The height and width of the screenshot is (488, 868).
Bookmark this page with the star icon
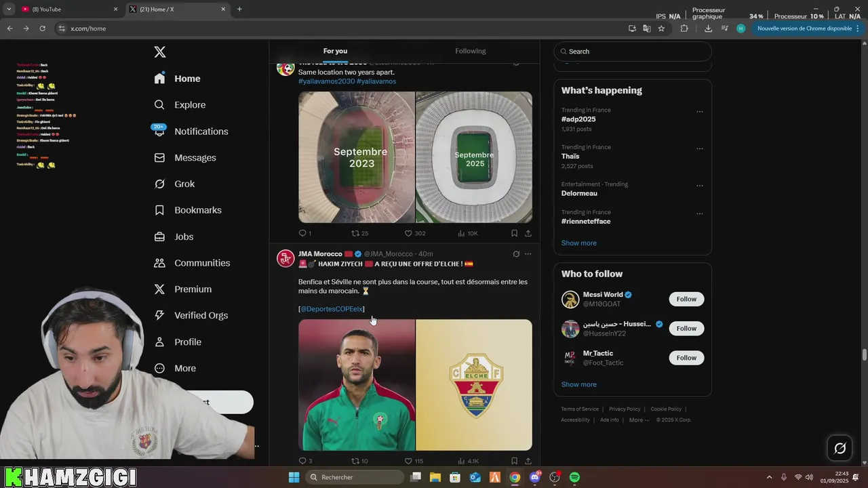point(661,28)
